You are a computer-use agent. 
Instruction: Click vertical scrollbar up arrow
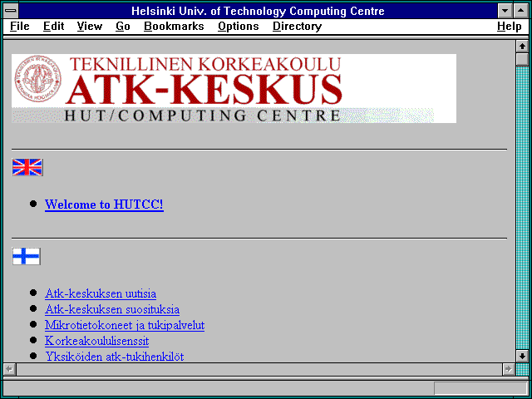coord(522,47)
